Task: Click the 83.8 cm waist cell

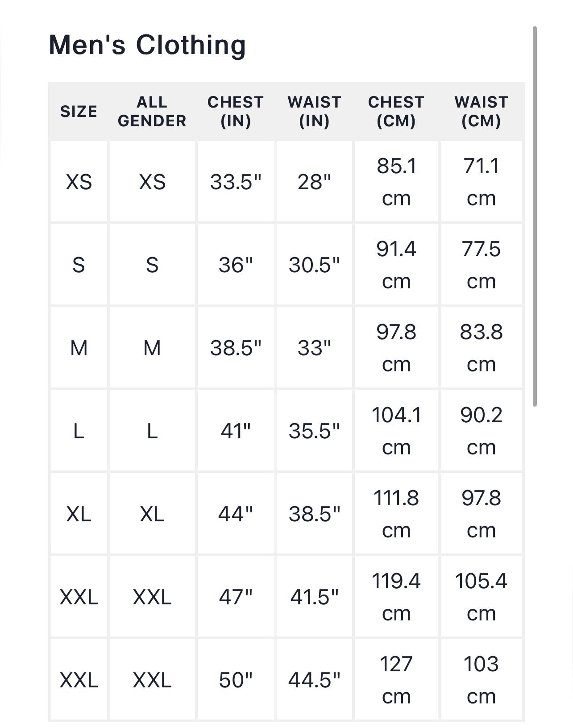Action: click(x=481, y=348)
